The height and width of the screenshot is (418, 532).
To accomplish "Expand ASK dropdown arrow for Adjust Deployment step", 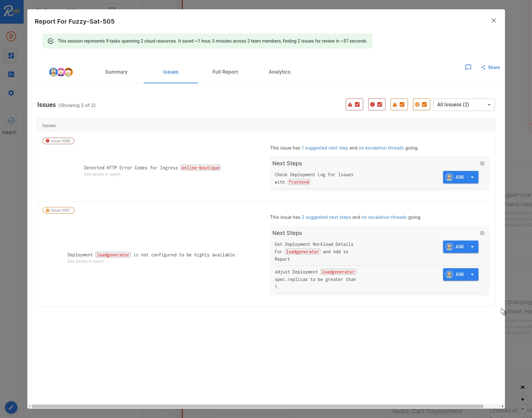I will [472, 274].
